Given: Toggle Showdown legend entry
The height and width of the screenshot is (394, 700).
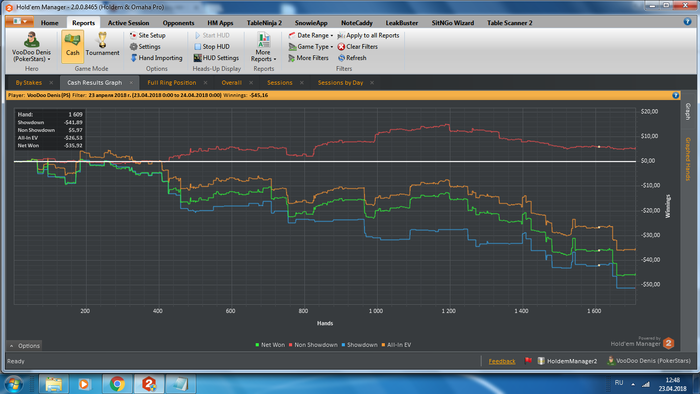Looking at the screenshot, I should pos(359,345).
